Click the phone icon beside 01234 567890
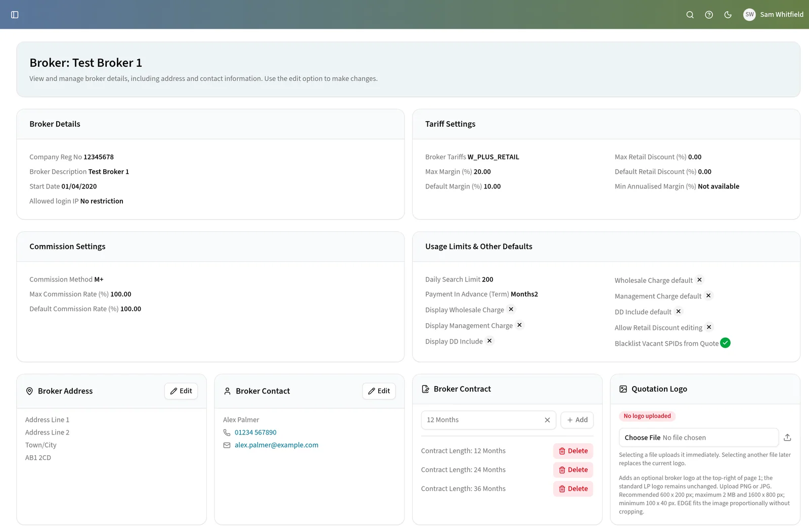Viewport: 809px width, 532px height. click(x=227, y=432)
